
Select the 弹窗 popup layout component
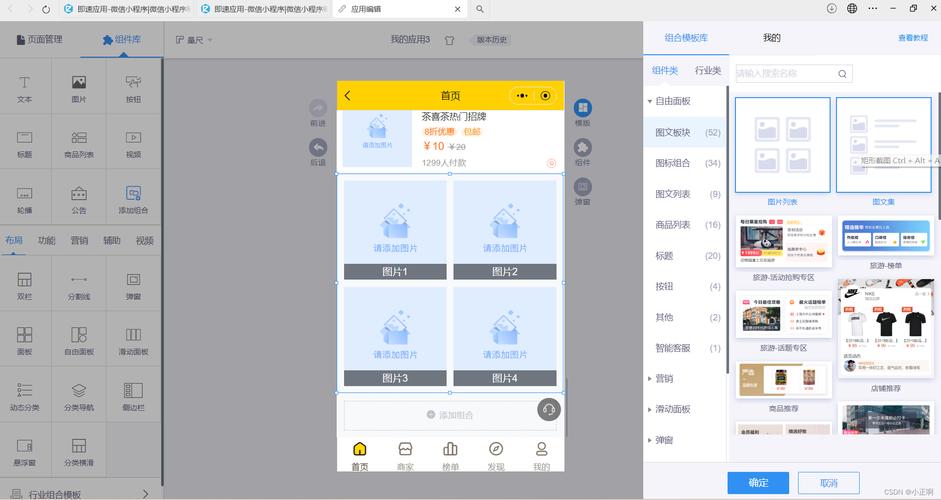pos(133,285)
